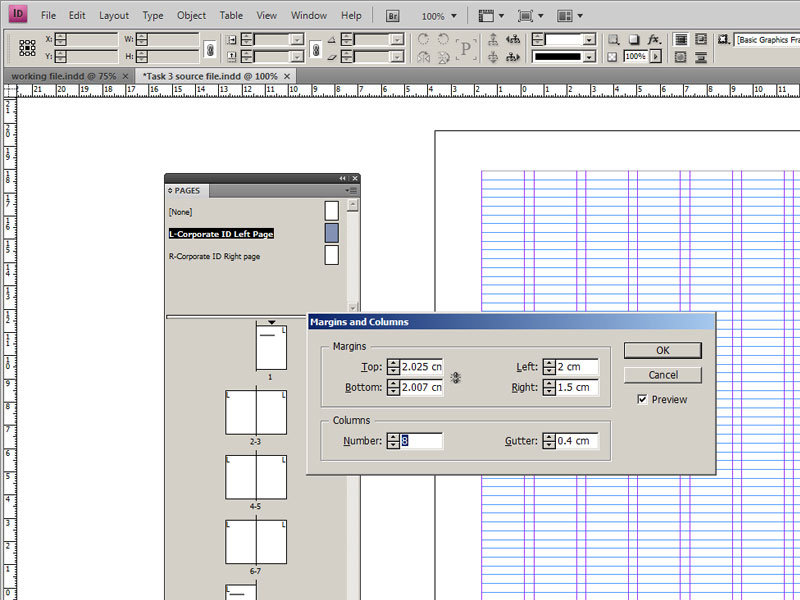This screenshot has width=800, height=600.
Task: Open the Pages panel flyout menu
Action: (351, 190)
